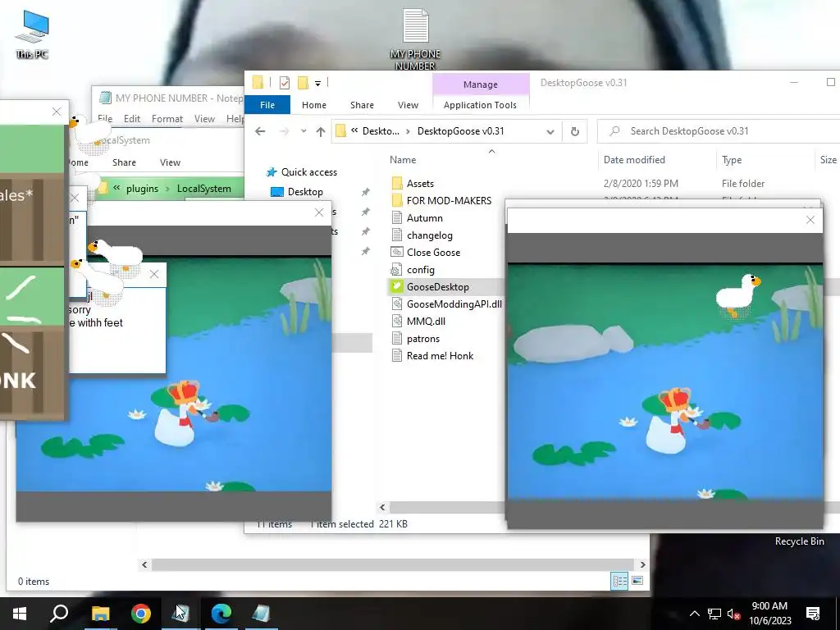Image resolution: width=840 pixels, height=630 pixels.
Task: Open File Explorer from taskbar
Action: click(x=100, y=614)
